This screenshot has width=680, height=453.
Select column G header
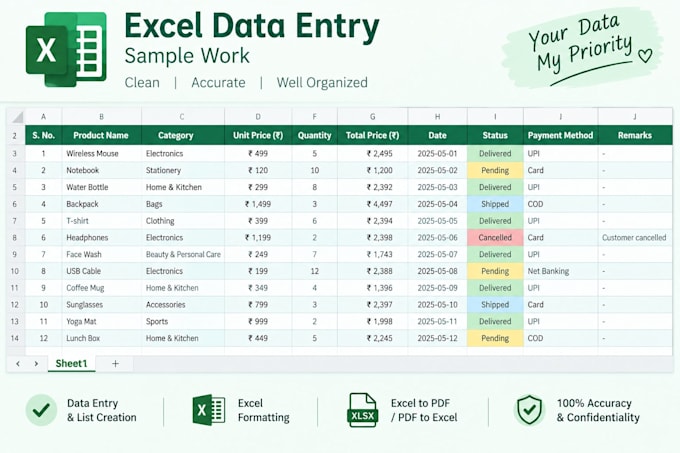[x=373, y=117]
